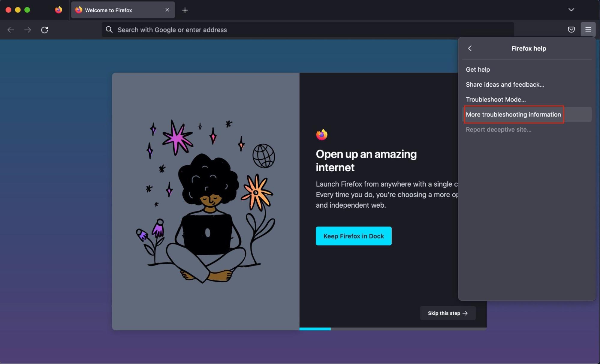Select the Welcome to Firefox tab

point(123,10)
